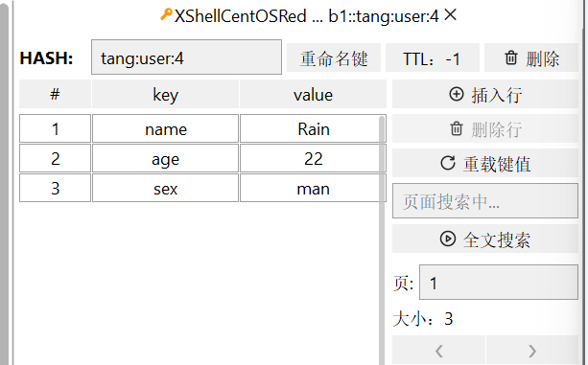Start 全文搜索 full-text search
This screenshot has width=588, height=365.
(x=485, y=239)
